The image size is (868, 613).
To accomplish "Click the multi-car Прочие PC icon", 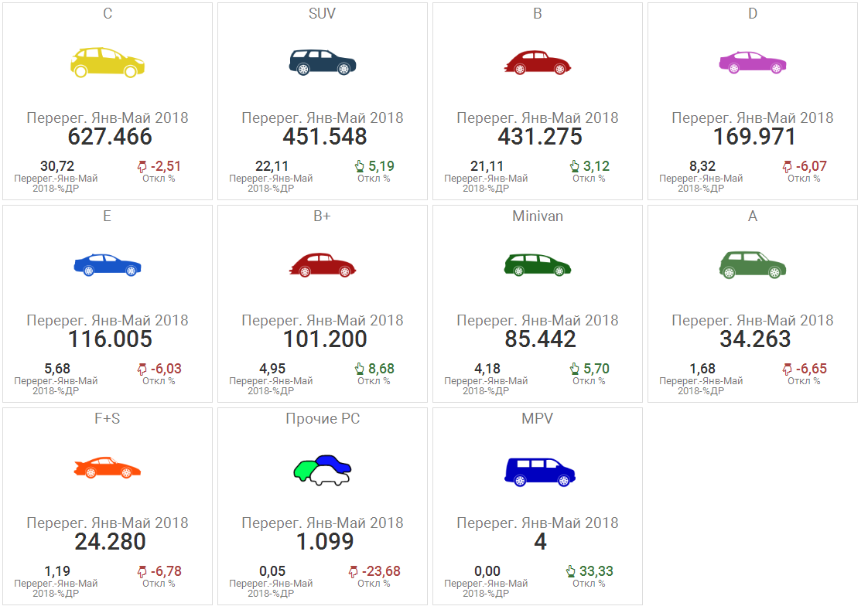I will (x=323, y=469).
